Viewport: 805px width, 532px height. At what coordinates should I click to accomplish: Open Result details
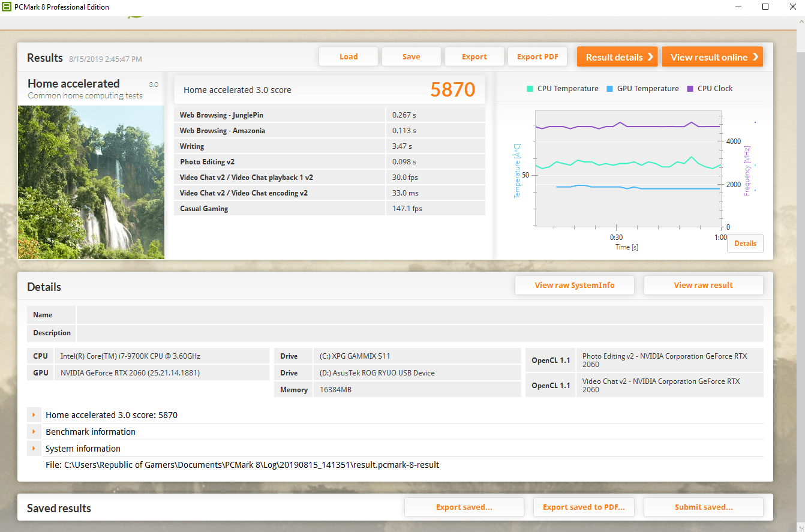pos(617,57)
